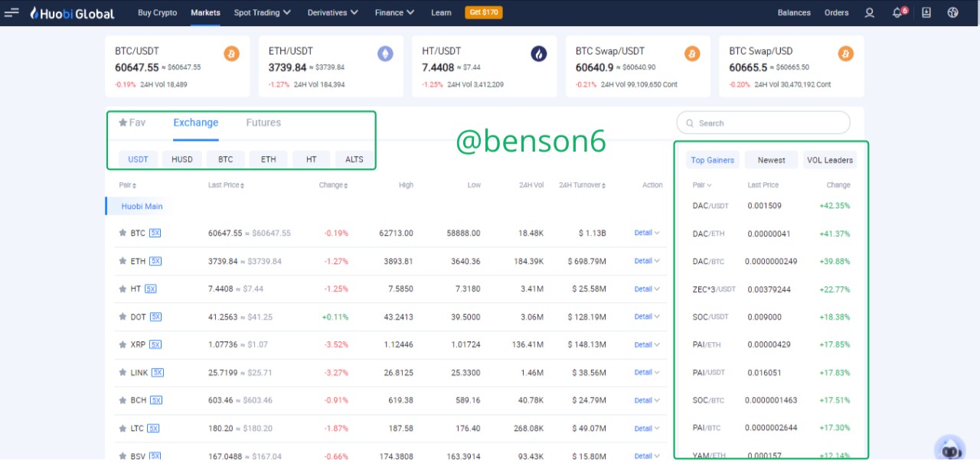Open the DAC/USDT top gainer row
The height and width of the screenshot is (463, 980).
pyautogui.click(x=771, y=206)
